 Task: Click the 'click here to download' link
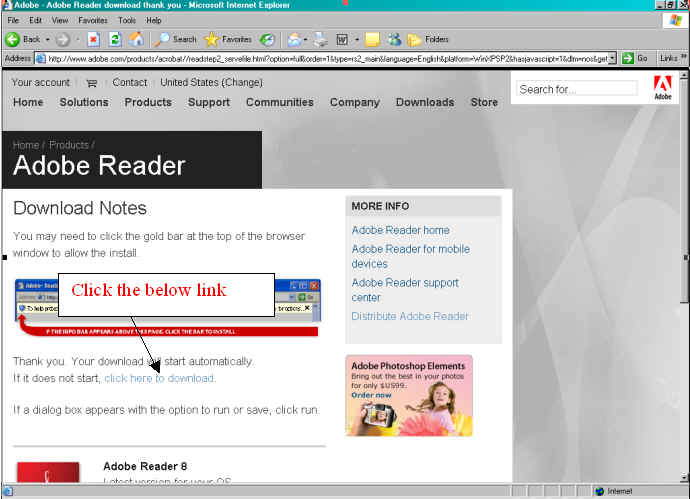[159, 378]
